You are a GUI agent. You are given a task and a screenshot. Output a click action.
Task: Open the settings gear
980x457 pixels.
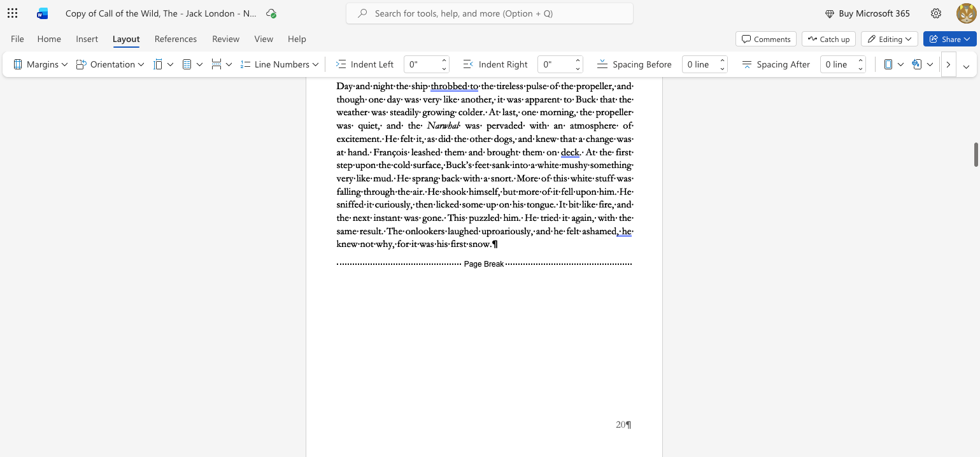pyautogui.click(x=936, y=13)
